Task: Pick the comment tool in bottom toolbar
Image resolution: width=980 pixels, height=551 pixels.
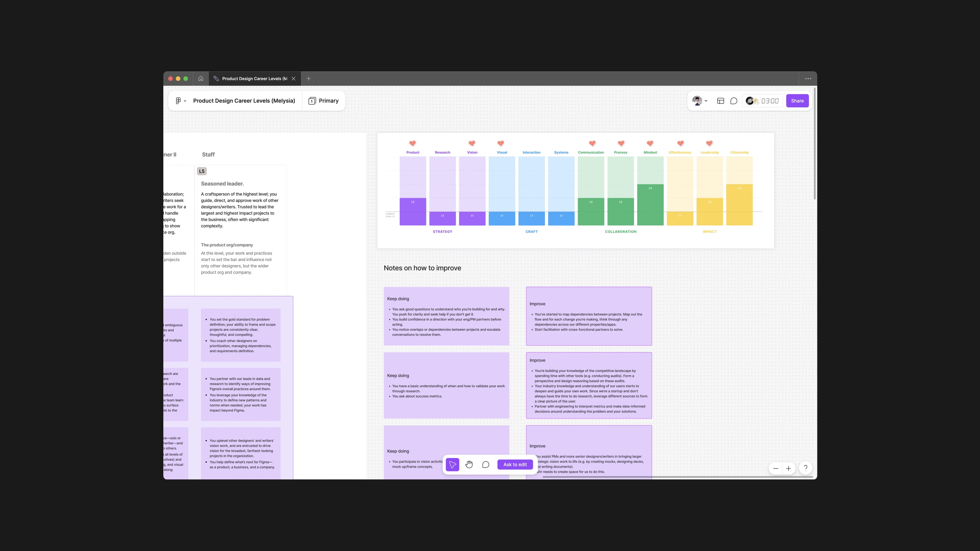Action: click(485, 464)
